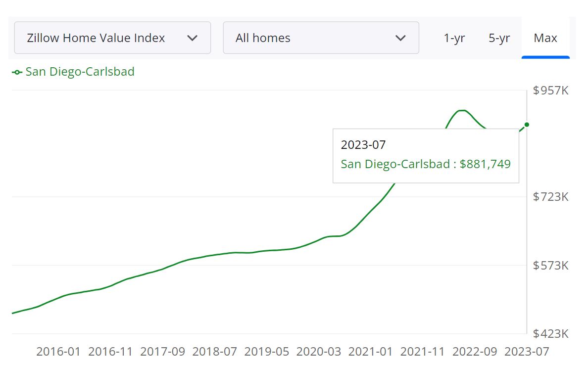The width and height of the screenshot is (588, 365).
Task: Click the latest data point dot
Action: click(526, 124)
